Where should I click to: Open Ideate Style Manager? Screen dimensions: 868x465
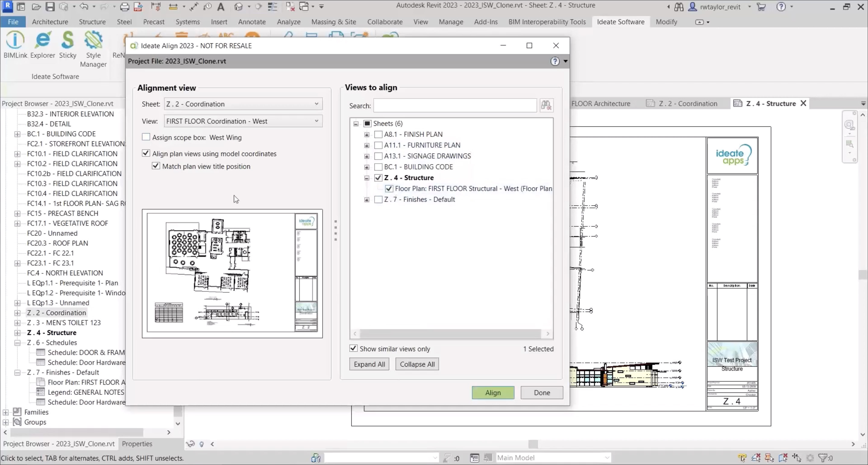pos(93,49)
